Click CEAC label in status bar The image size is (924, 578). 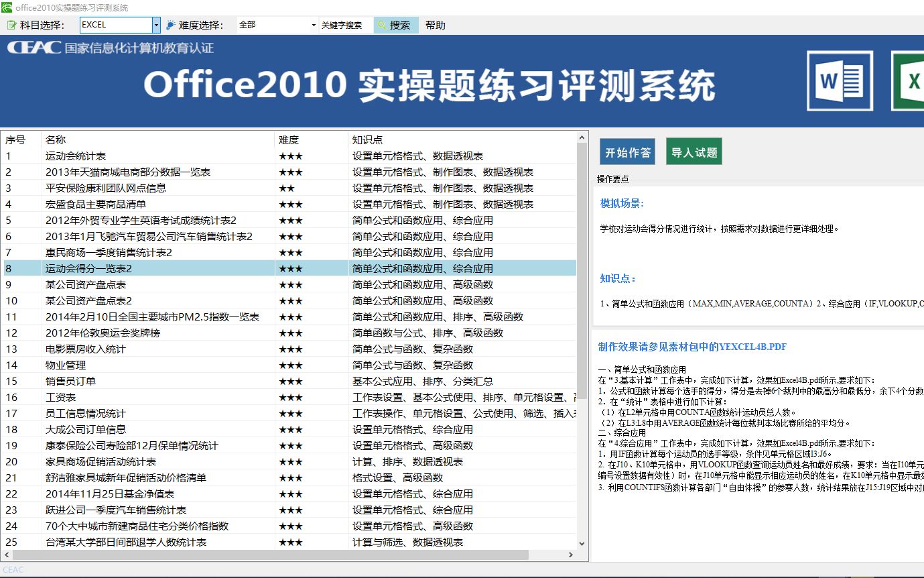[13, 570]
